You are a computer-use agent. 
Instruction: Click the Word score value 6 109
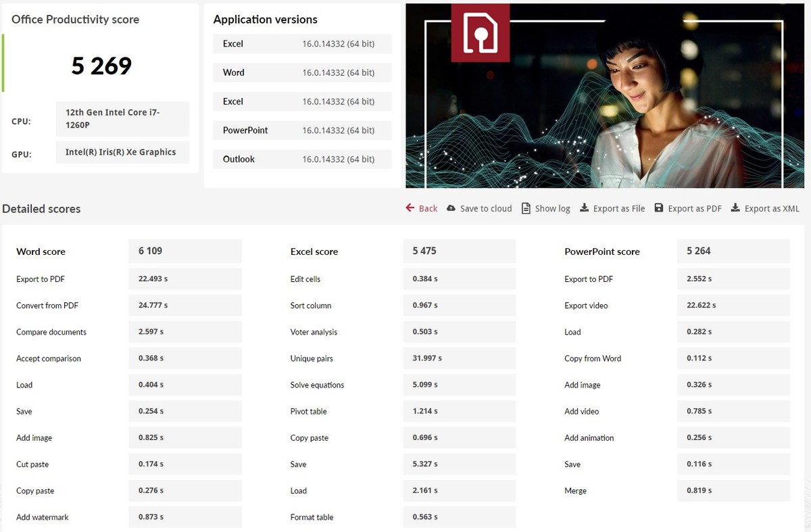[x=185, y=251]
